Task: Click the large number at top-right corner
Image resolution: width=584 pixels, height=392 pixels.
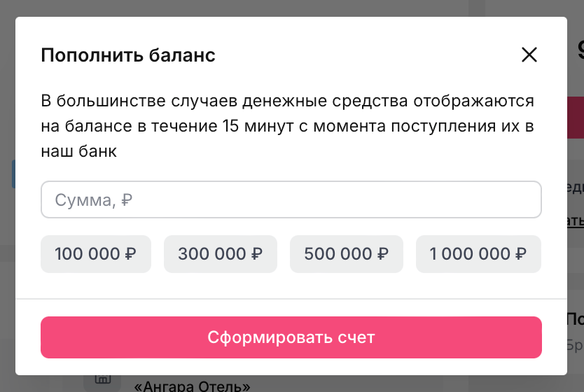Action: click(580, 50)
